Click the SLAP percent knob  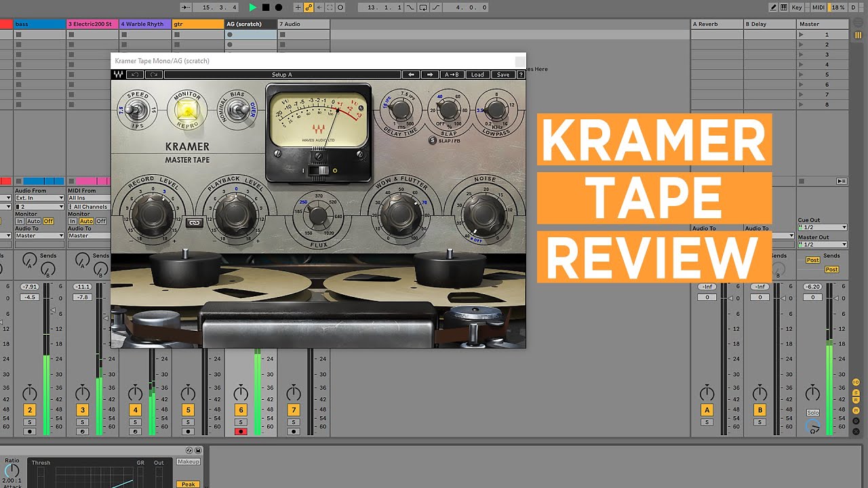[448, 109]
